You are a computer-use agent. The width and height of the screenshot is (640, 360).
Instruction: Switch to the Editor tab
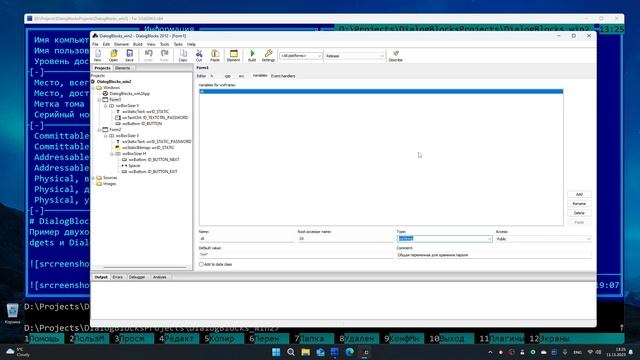click(x=201, y=76)
